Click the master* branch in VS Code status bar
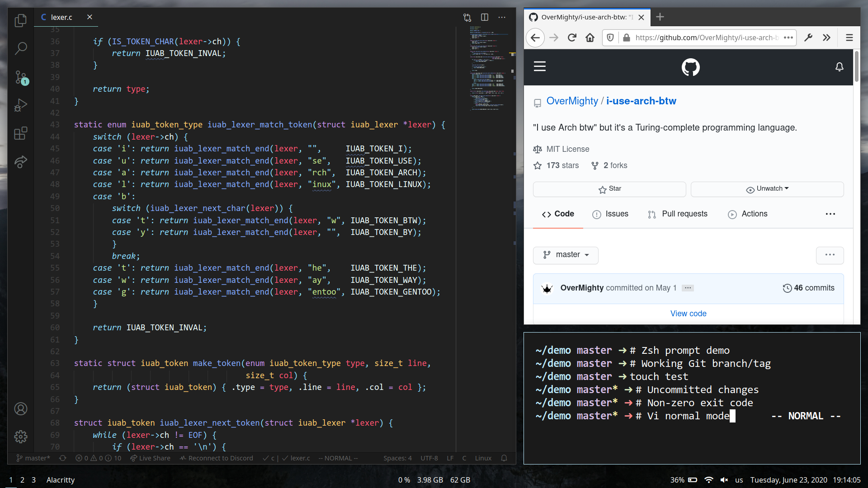868x488 pixels. click(x=33, y=458)
